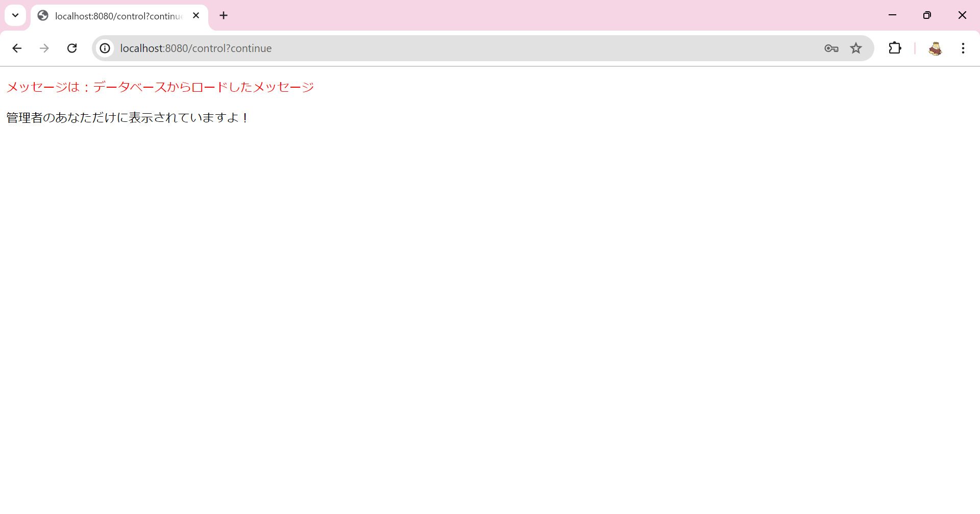This screenshot has height=514, width=980.
Task: View site information icon in address bar
Action: coord(105,48)
